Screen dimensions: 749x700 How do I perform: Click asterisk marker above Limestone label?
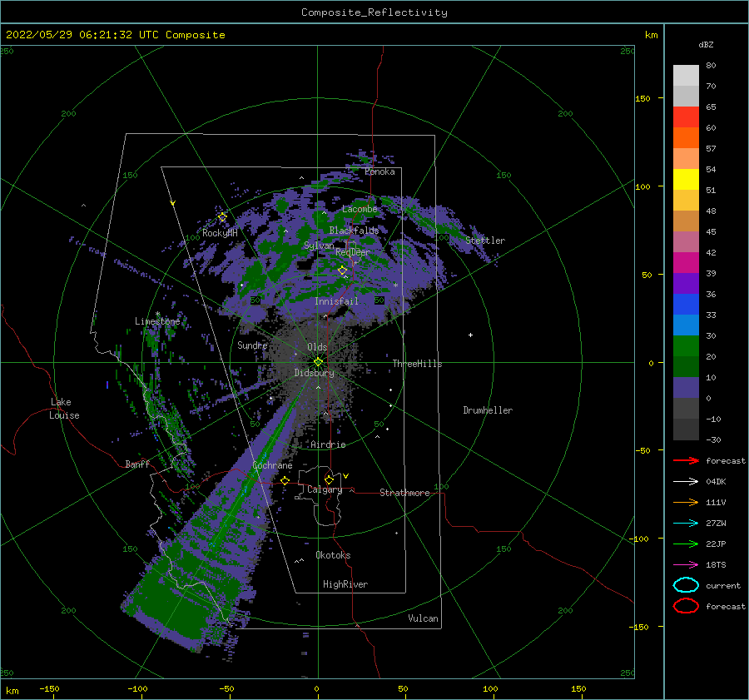pyautogui.click(x=157, y=314)
